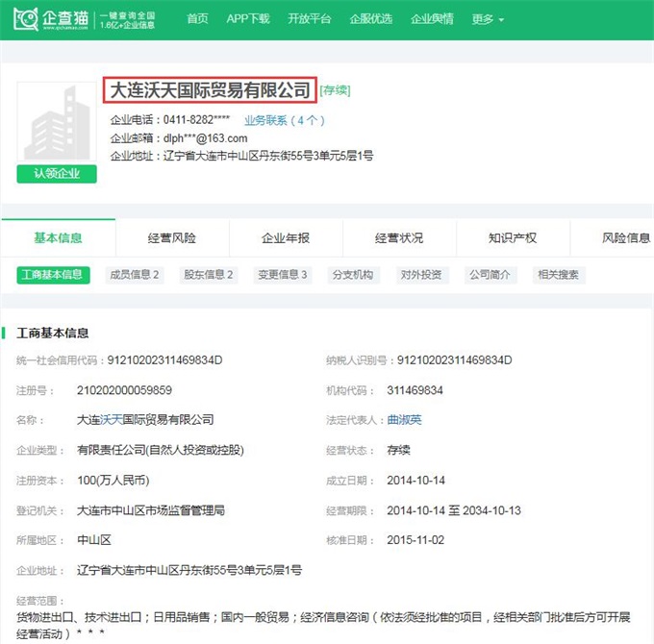Switch to the 企业年报 tab
654x644 pixels.
pos(286,238)
